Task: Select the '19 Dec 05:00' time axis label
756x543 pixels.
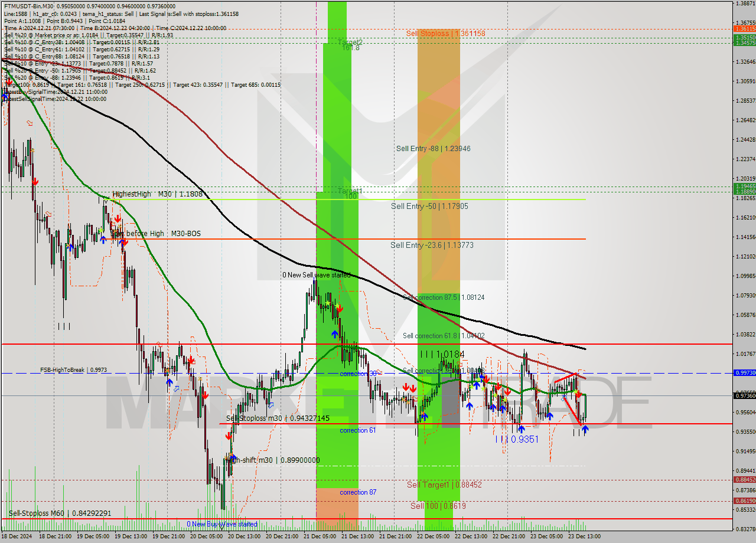Action: [x=94, y=537]
